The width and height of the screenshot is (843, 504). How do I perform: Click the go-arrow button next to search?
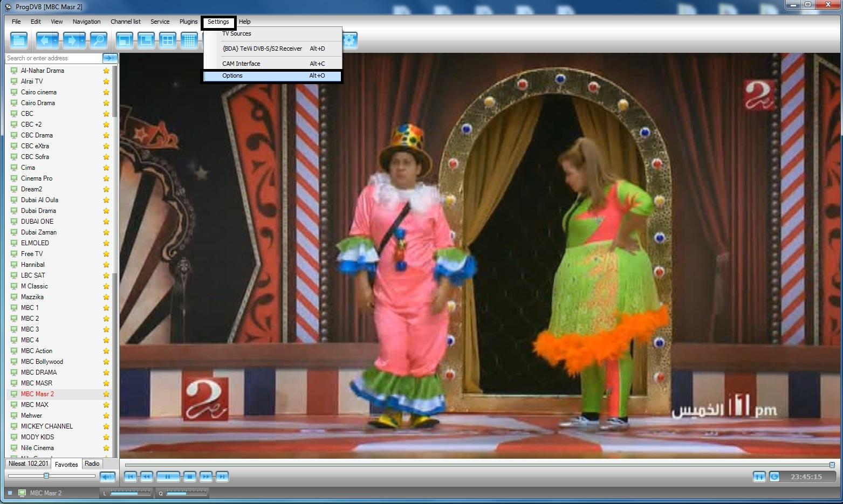tap(110, 58)
